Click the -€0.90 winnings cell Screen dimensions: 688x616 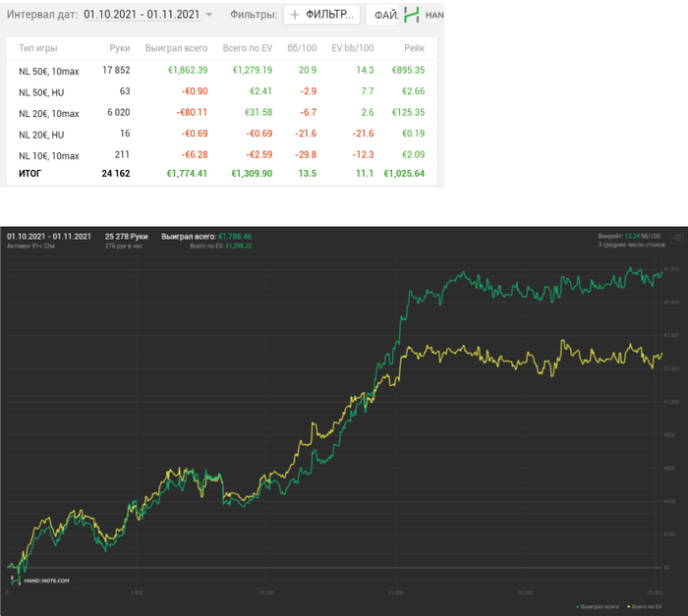195,91
